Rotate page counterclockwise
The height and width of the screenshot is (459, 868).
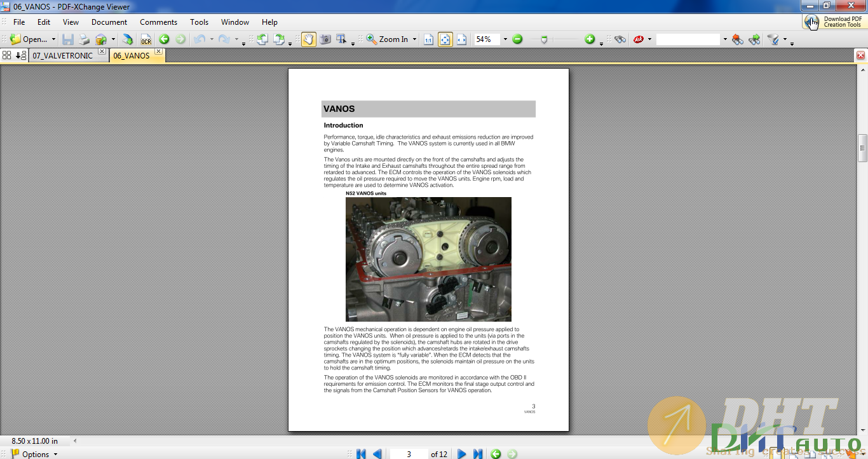coord(262,39)
